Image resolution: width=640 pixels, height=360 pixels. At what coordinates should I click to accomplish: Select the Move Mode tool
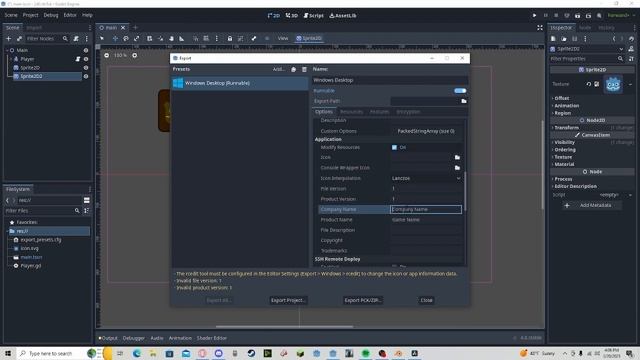(115, 38)
